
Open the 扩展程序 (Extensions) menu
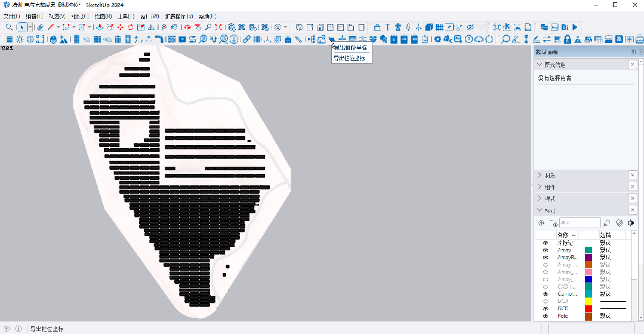[x=178, y=16]
